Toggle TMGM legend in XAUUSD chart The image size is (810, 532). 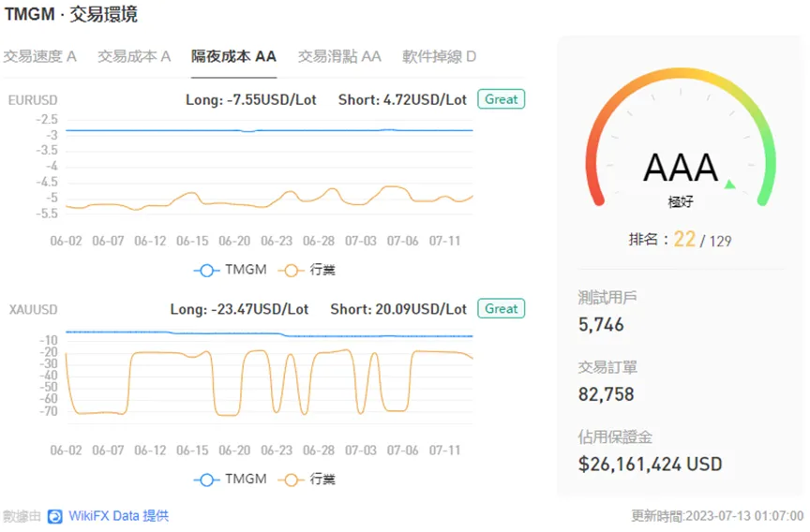point(231,480)
